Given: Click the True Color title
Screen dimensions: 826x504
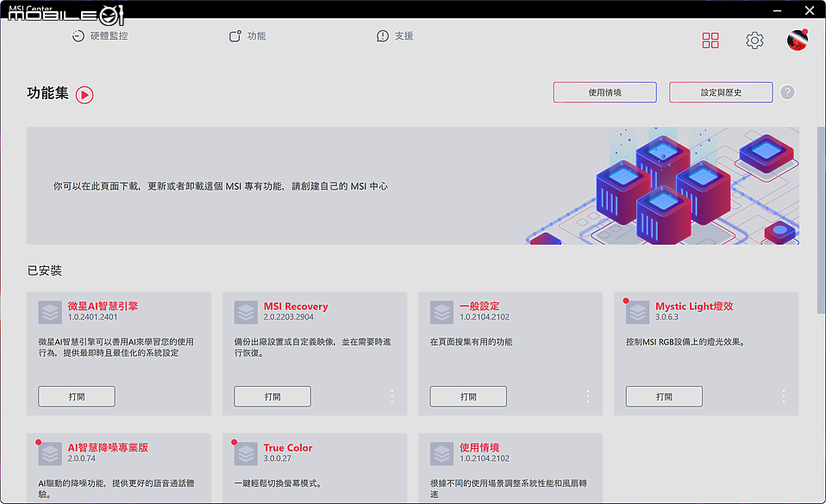Looking at the screenshot, I should tap(288, 447).
